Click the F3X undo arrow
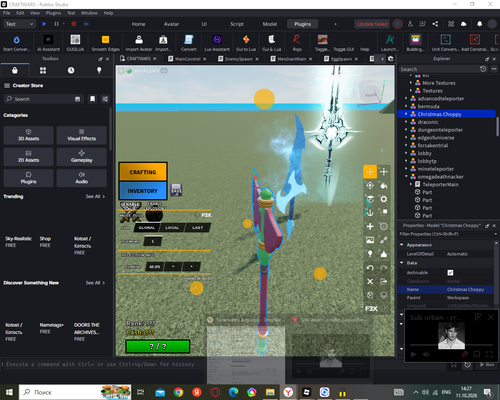 [370, 268]
